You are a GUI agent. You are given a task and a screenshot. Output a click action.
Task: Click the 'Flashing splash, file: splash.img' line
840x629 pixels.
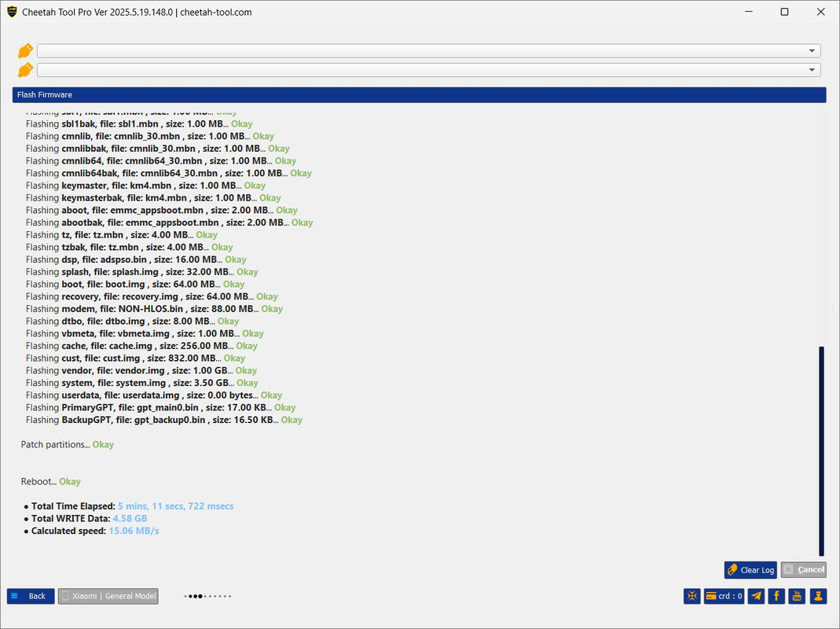tap(142, 272)
